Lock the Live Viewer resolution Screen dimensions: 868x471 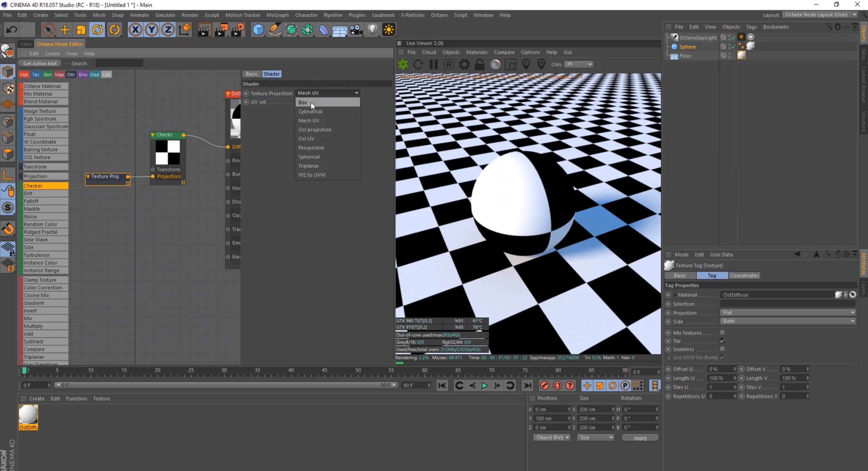(x=479, y=65)
